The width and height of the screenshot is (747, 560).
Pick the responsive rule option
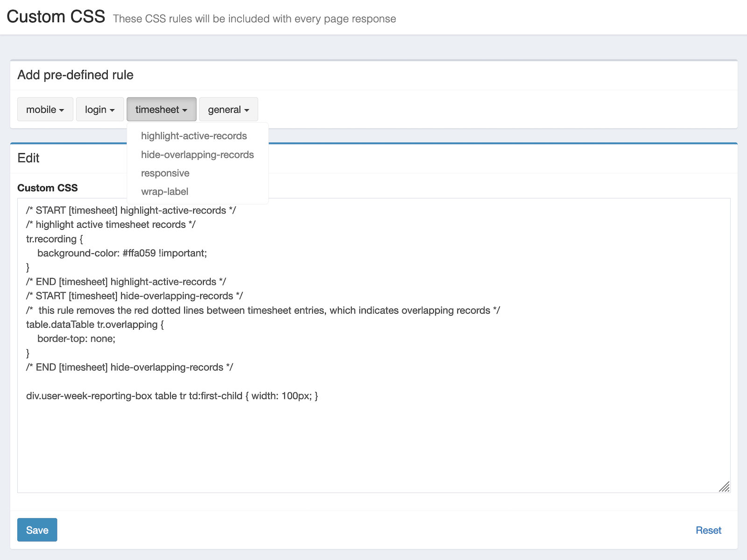point(165,173)
